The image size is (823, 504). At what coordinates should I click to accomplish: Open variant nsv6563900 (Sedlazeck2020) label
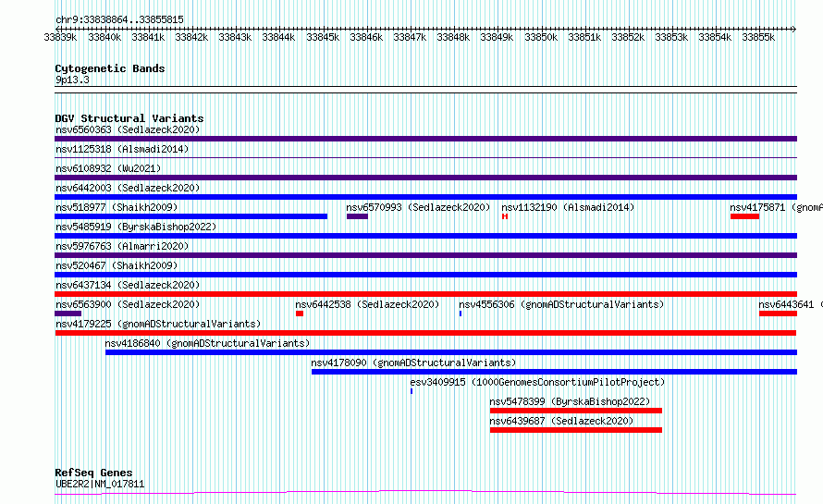click(x=128, y=304)
